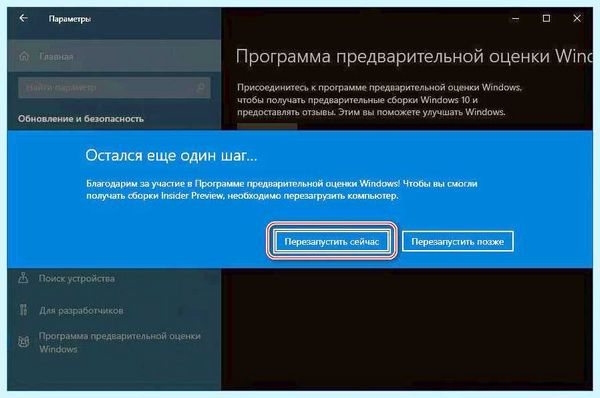This screenshot has width=600, height=398.
Task: Click the Присоединитесь к программе description text
Action: (x=379, y=100)
